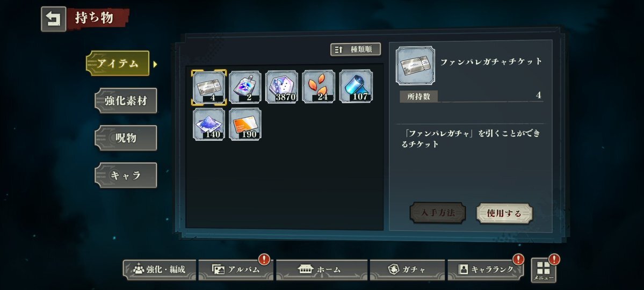Open the ガチャ screen
The width and height of the screenshot is (644, 290).
(407, 270)
